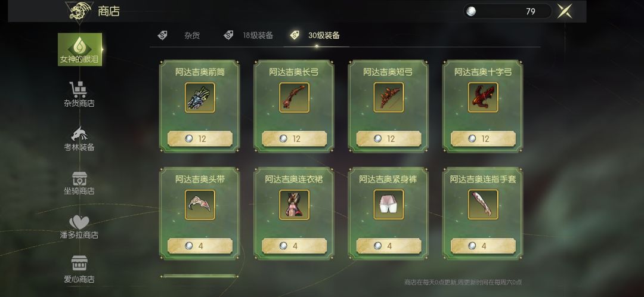The height and width of the screenshot is (297, 644).
Task: Select the 考林装备 dragon icon
Action: point(79,134)
